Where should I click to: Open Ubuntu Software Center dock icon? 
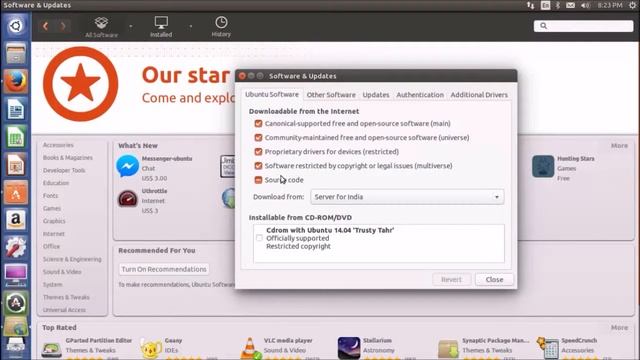point(16,192)
